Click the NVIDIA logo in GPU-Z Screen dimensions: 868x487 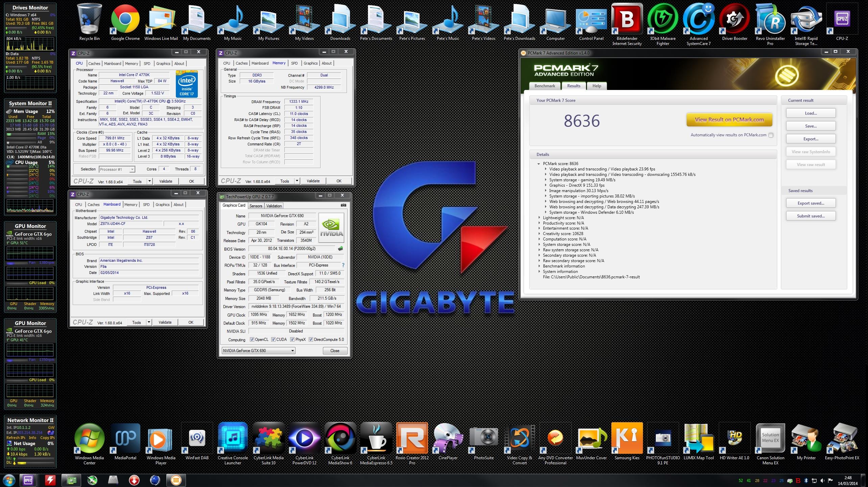pyautogui.click(x=331, y=228)
